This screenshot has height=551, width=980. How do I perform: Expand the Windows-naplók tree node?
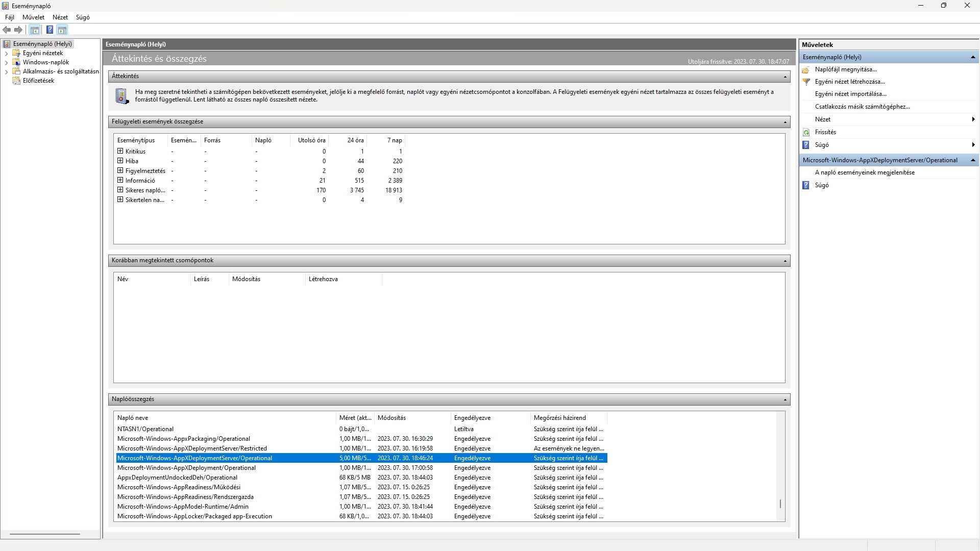click(x=6, y=62)
